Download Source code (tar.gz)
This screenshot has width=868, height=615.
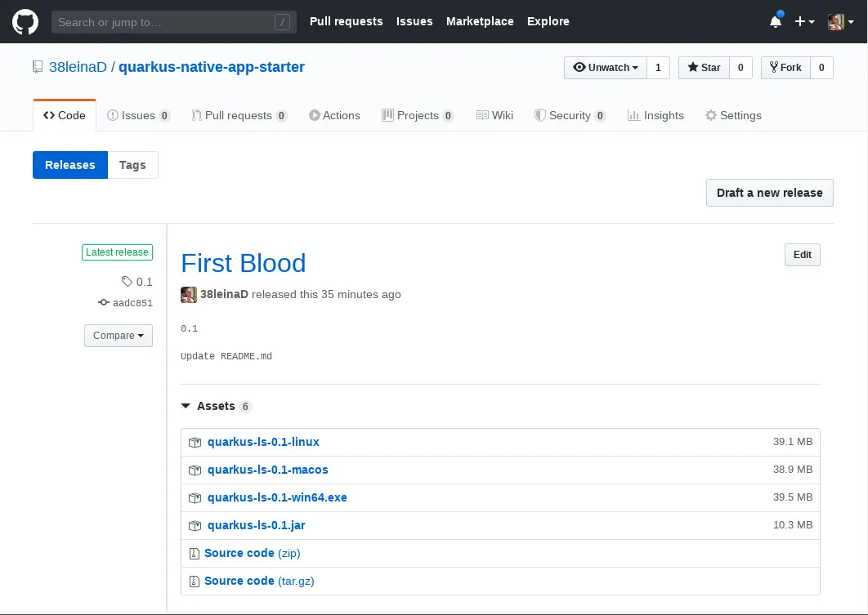coord(259,581)
